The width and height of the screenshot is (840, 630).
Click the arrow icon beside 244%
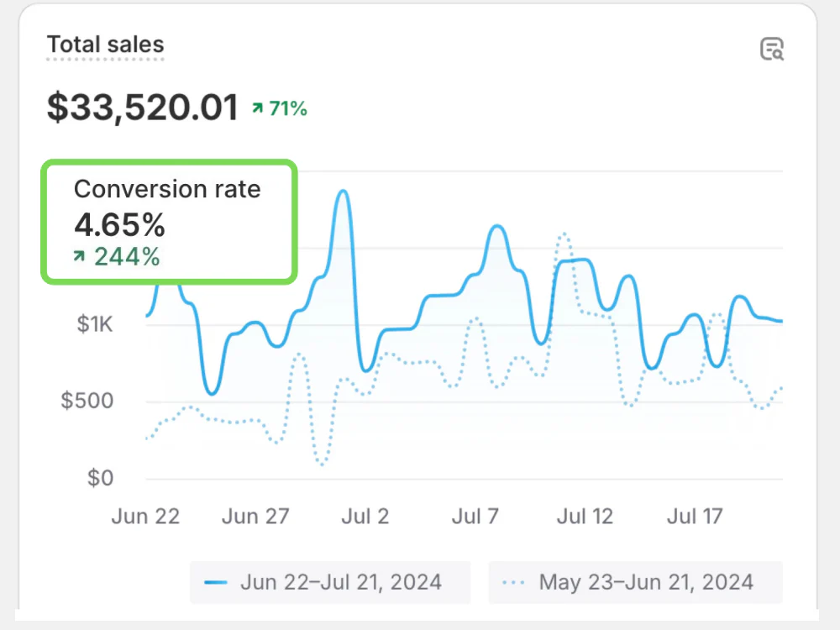coord(80,257)
